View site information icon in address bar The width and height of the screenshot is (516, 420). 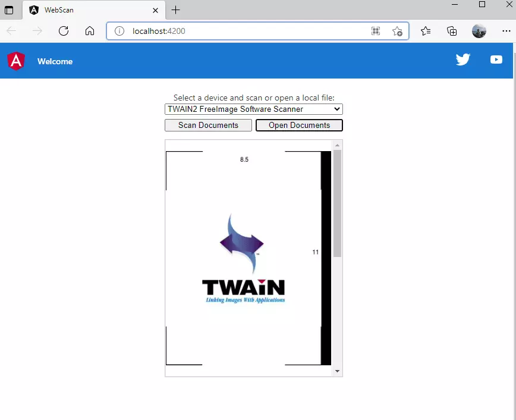point(119,31)
